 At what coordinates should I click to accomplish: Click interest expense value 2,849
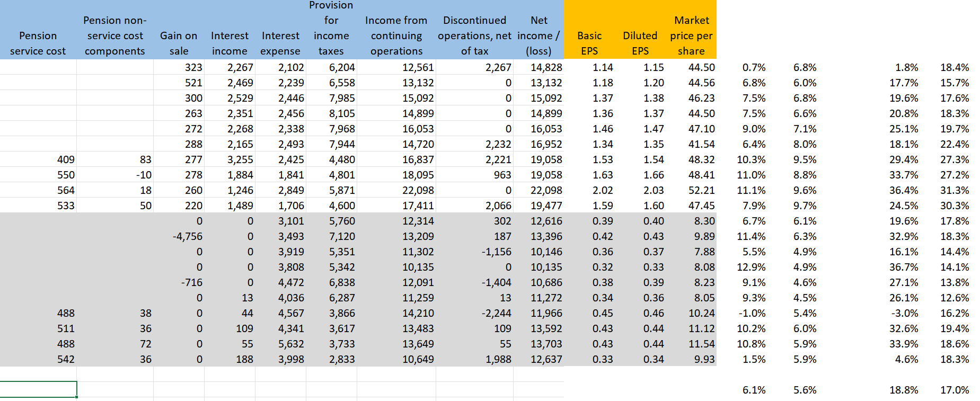pos(292,190)
